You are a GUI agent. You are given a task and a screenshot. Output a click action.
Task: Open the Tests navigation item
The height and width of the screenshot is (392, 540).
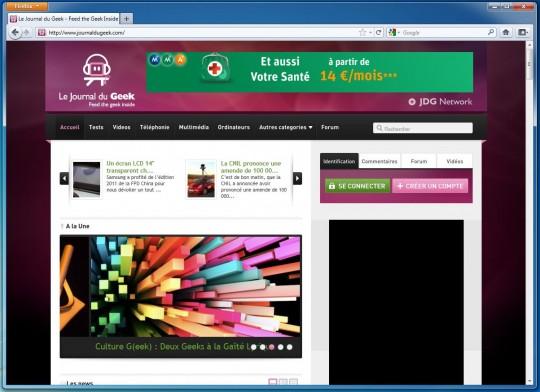point(96,127)
